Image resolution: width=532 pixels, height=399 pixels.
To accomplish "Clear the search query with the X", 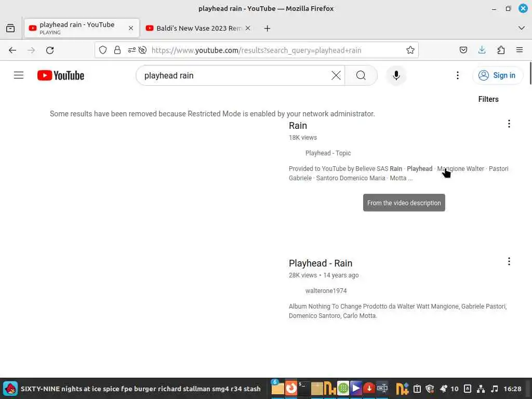I will (x=336, y=75).
